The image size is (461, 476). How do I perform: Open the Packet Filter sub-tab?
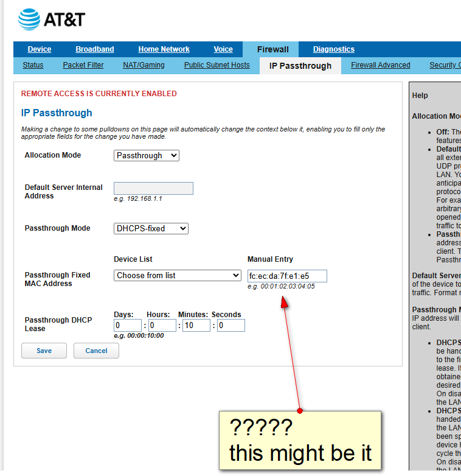83,65
